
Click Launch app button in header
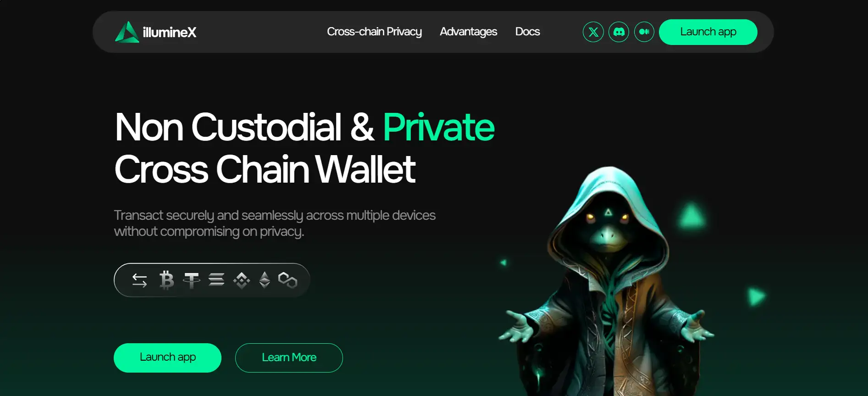click(x=708, y=32)
